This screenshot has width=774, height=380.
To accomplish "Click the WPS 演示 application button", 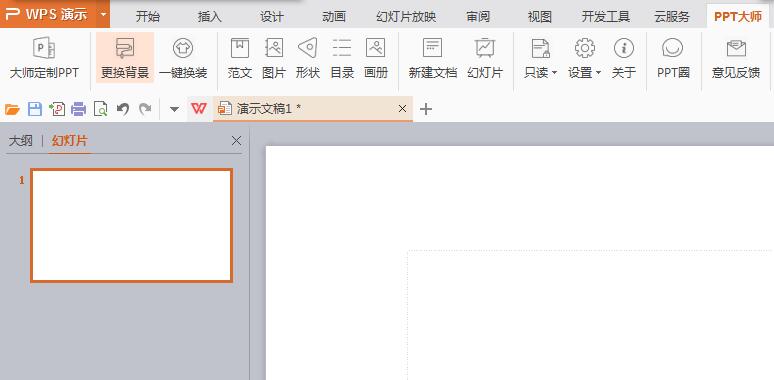I will point(49,14).
